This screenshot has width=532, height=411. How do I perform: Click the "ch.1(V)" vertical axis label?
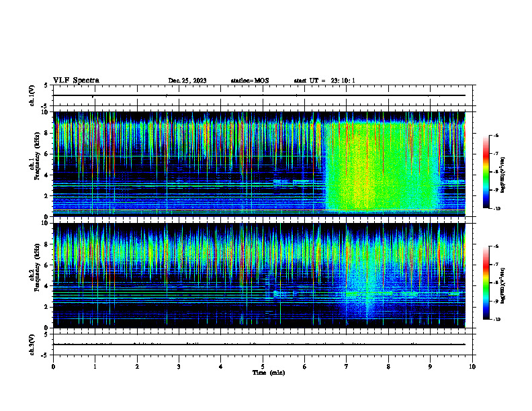(32, 95)
